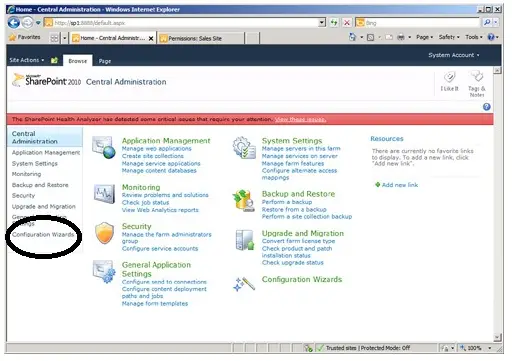The height and width of the screenshot is (361, 512).
Task: Click the Refresh page icon
Action: point(334,23)
